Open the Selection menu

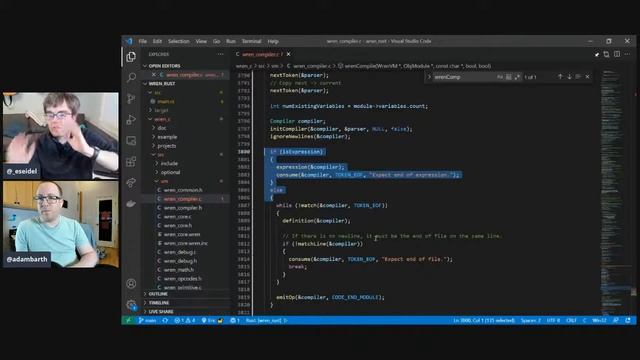tap(178, 41)
